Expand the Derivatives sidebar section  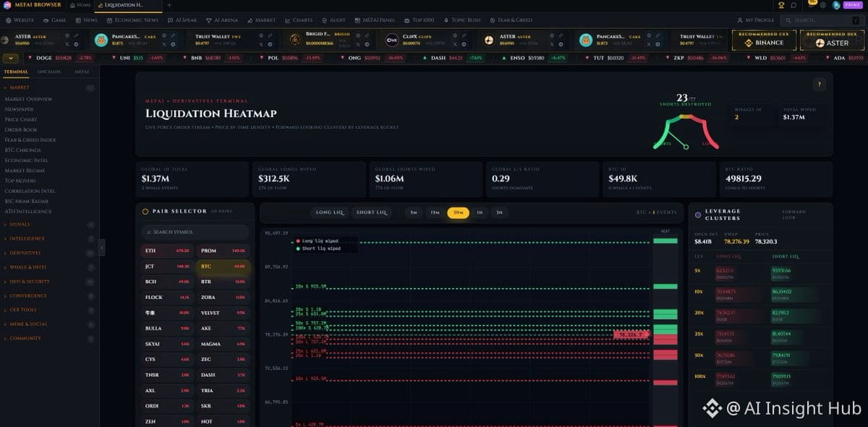[49, 253]
